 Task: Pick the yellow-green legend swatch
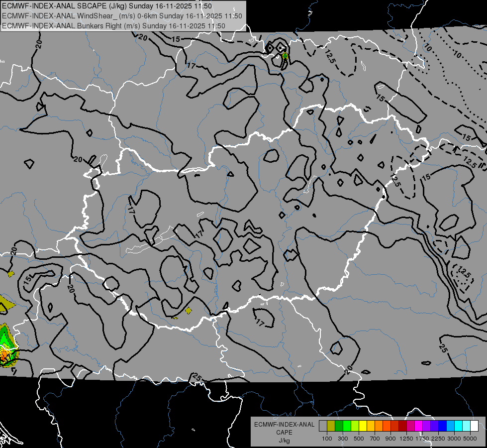point(355,426)
